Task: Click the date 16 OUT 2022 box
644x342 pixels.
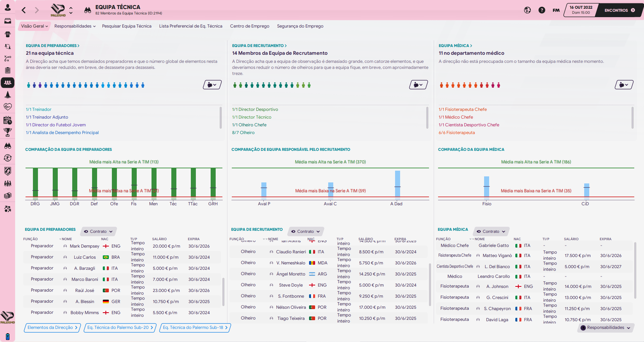Action: (581, 10)
